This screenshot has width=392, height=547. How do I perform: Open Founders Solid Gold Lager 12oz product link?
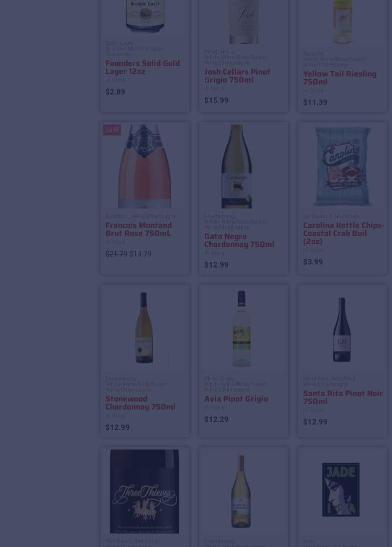[x=142, y=67]
